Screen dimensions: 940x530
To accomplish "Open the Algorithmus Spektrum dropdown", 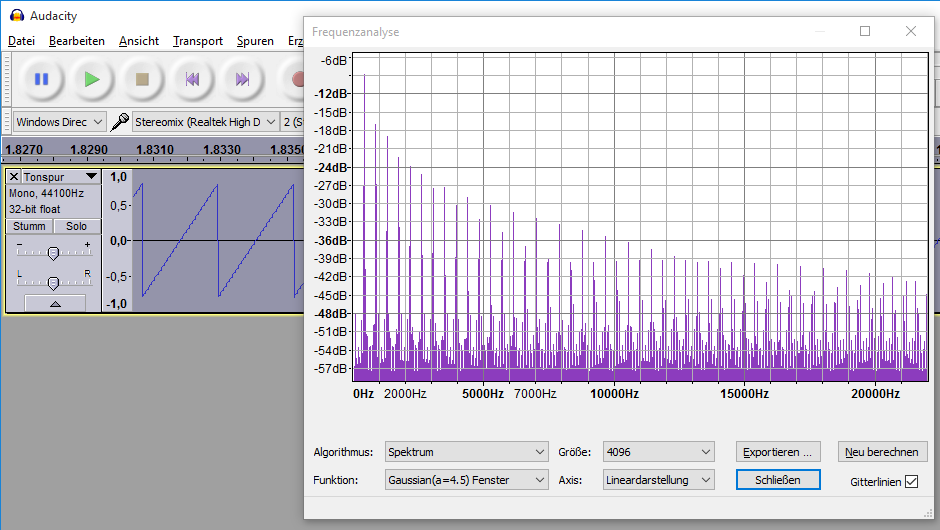I will 467,452.
